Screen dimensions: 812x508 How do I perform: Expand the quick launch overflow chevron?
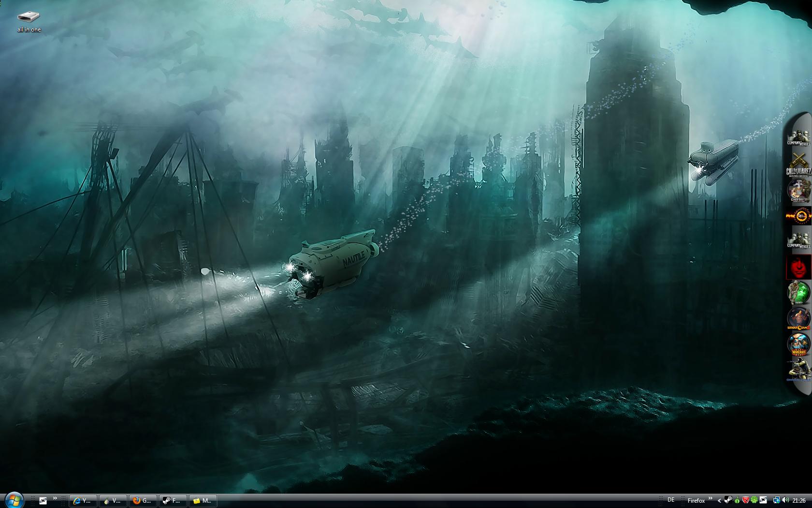pyautogui.click(x=55, y=498)
